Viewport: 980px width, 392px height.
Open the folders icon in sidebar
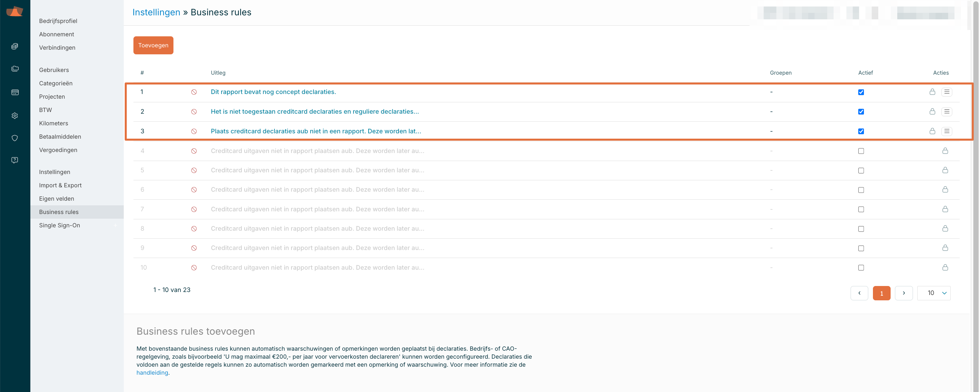[15, 69]
